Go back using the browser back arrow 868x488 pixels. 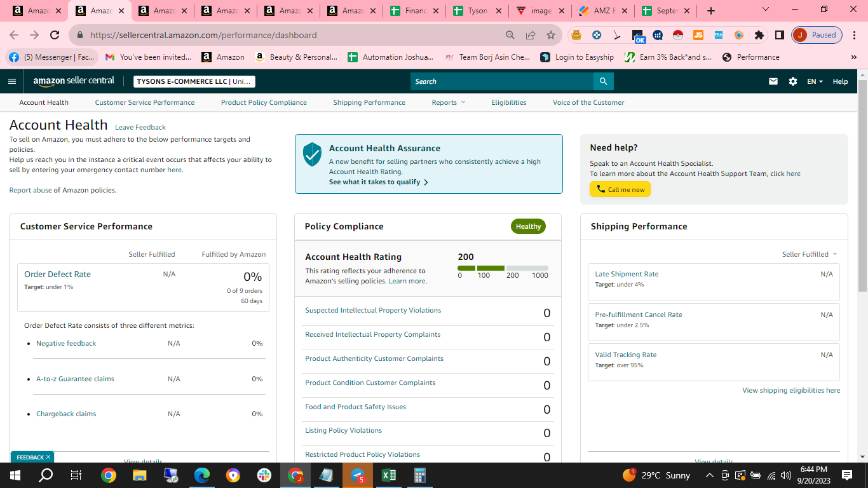14,35
